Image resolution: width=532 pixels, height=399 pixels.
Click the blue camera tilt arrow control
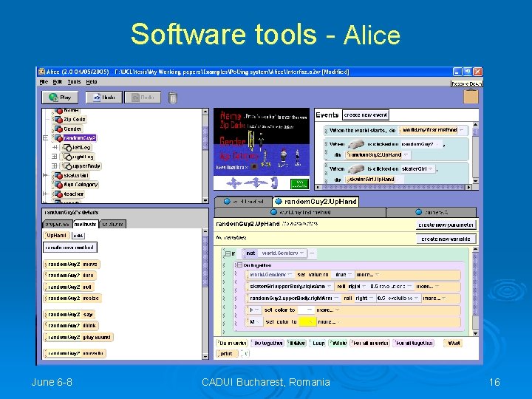(274, 183)
